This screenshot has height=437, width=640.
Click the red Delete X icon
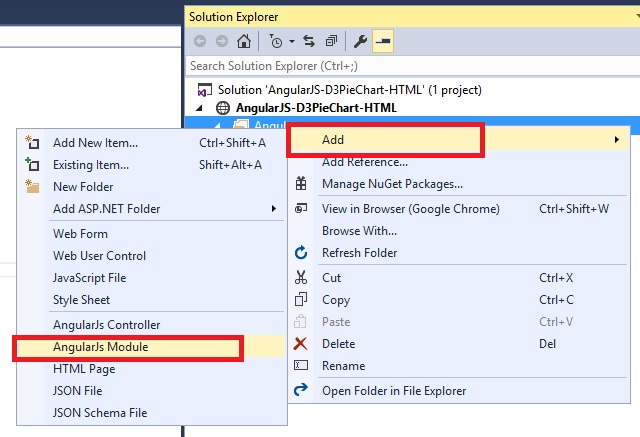[301, 344]
